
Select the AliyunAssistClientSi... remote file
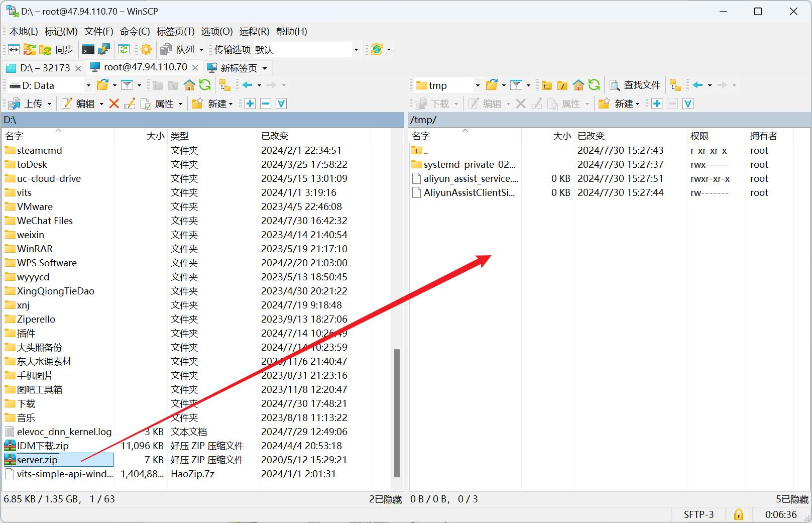click(463, 192)
